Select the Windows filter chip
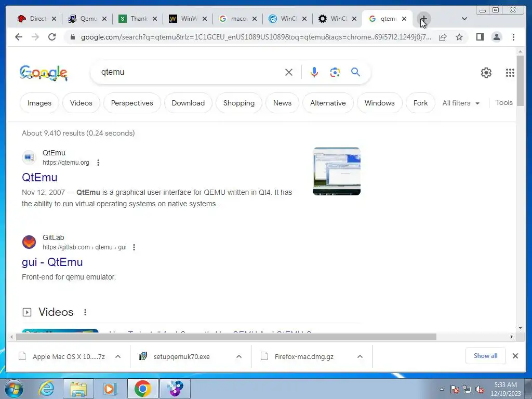The image size is (532, 399). point(380,103)
